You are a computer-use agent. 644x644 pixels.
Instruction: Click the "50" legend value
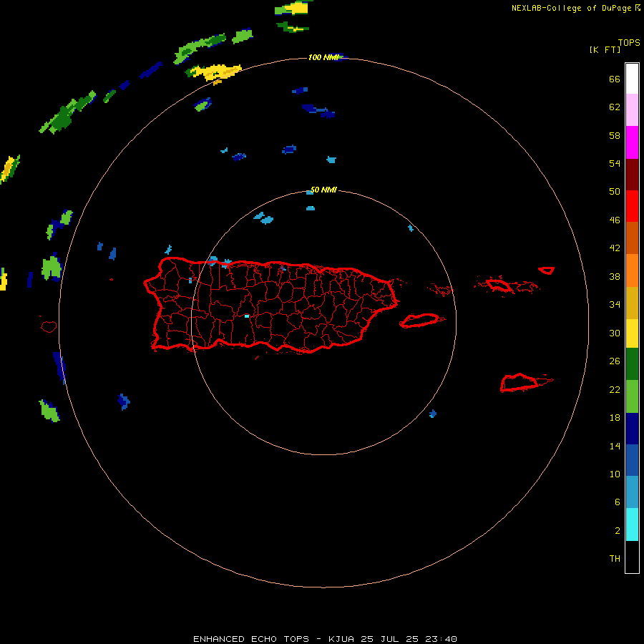click(615, 192)
